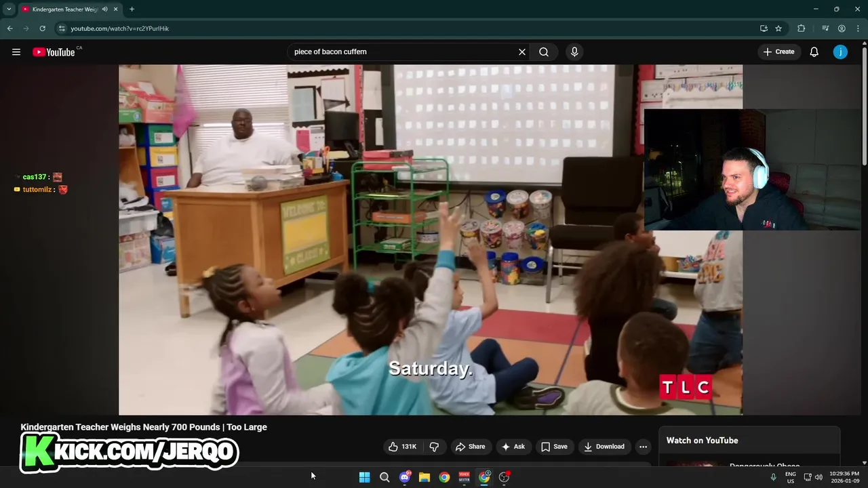Open Voicemeeter in the taskbar
The height and width of the screenshot is (488, 868).
[x=465, y=477]
